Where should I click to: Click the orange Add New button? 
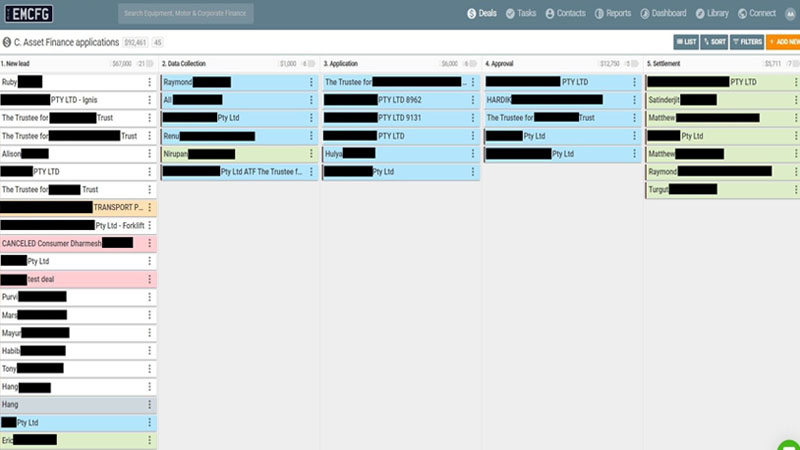(x=783, y=42)
